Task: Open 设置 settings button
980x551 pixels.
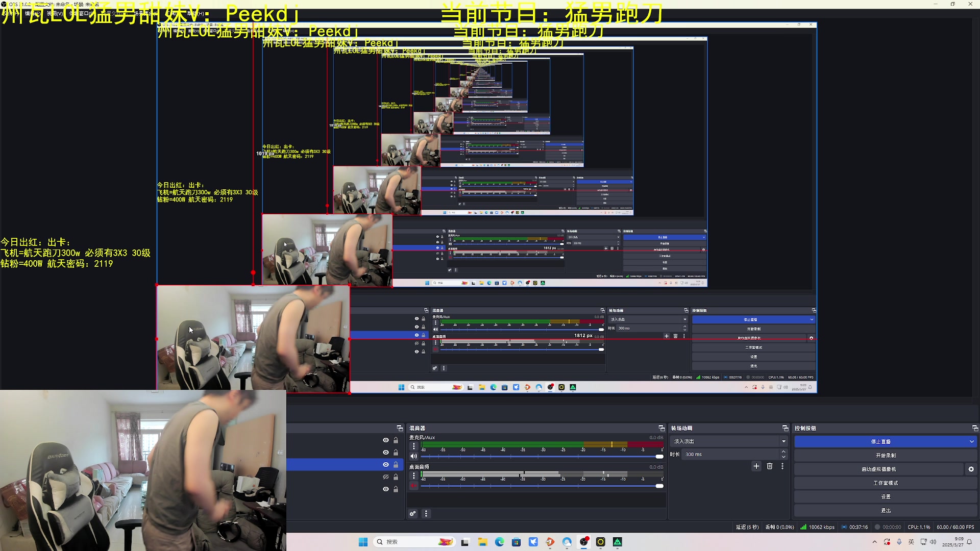Action: click(x=886, y=497)
